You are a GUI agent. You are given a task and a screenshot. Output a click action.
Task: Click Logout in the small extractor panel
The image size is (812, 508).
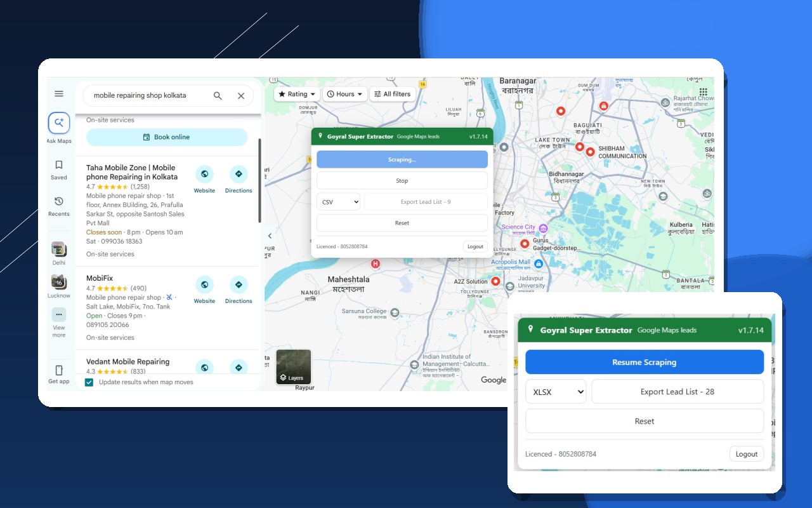tap(475, 246)
